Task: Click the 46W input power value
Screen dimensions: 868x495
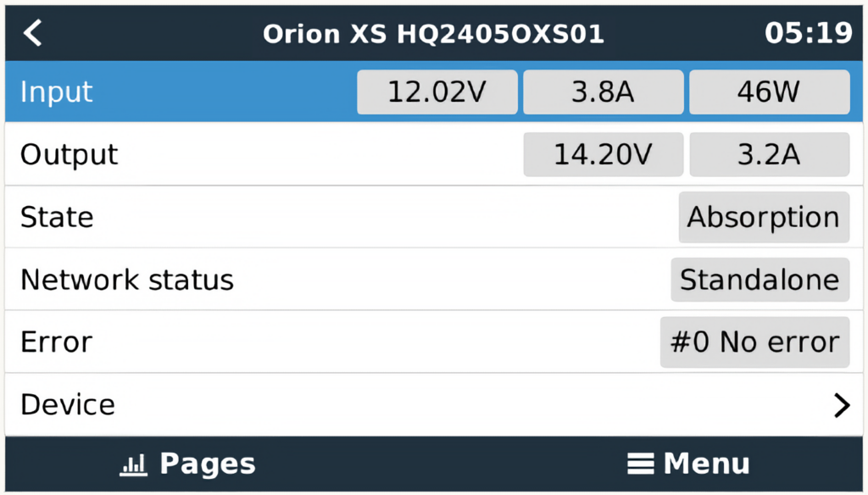Action: click(769, 92)
